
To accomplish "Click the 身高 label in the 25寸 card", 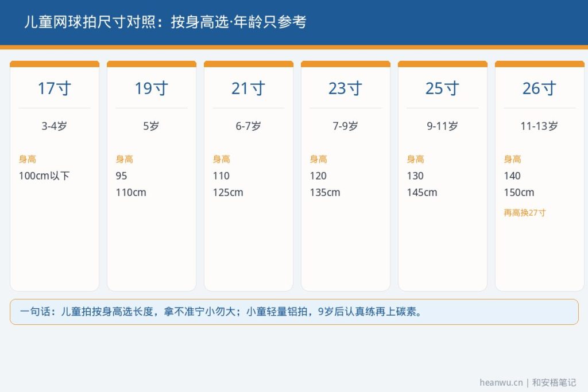I will click(x=416, y=160).
